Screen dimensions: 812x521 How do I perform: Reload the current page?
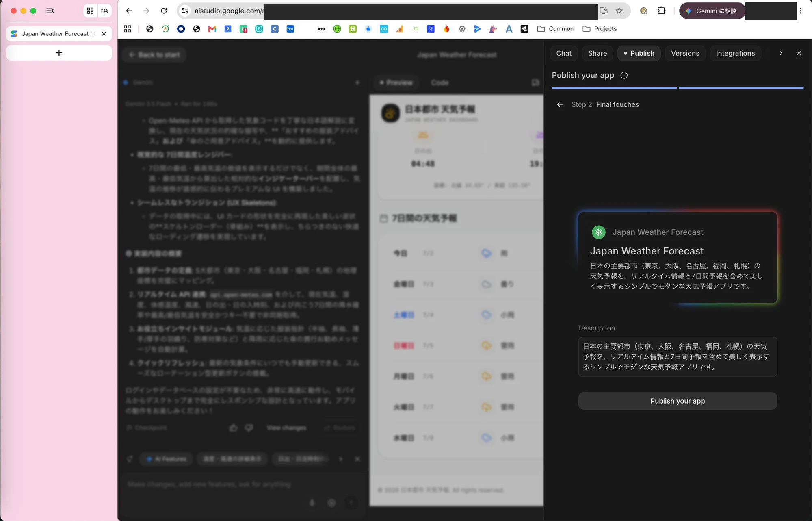164,11
